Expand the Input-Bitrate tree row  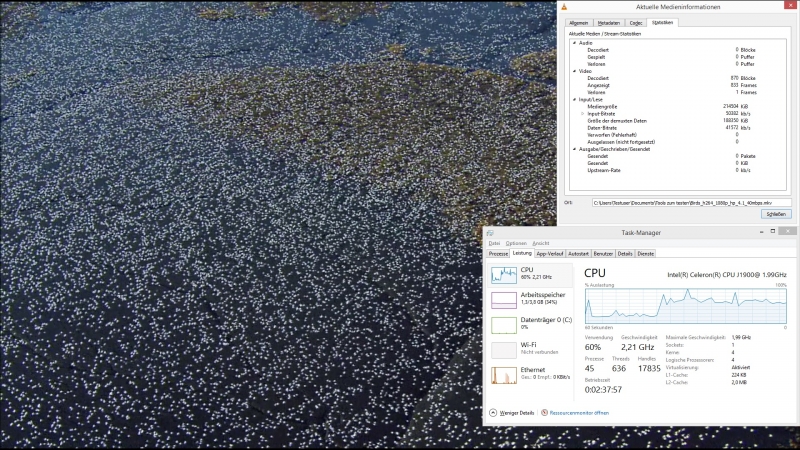click(583, 114)
